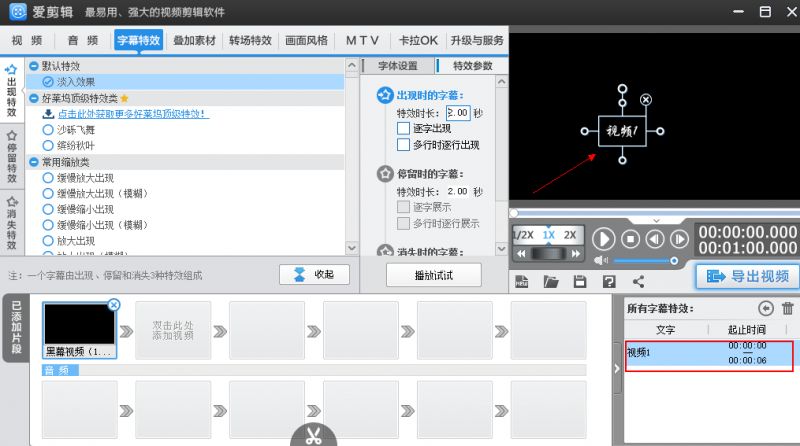Switch to the 转场特效 tab
The image size is (800, 446).
(x=249, y=40)
